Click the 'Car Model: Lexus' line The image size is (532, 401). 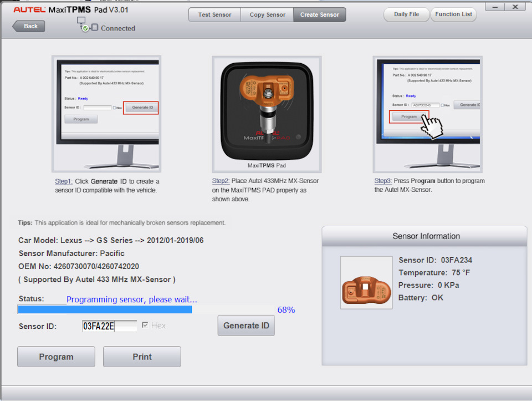111,240
